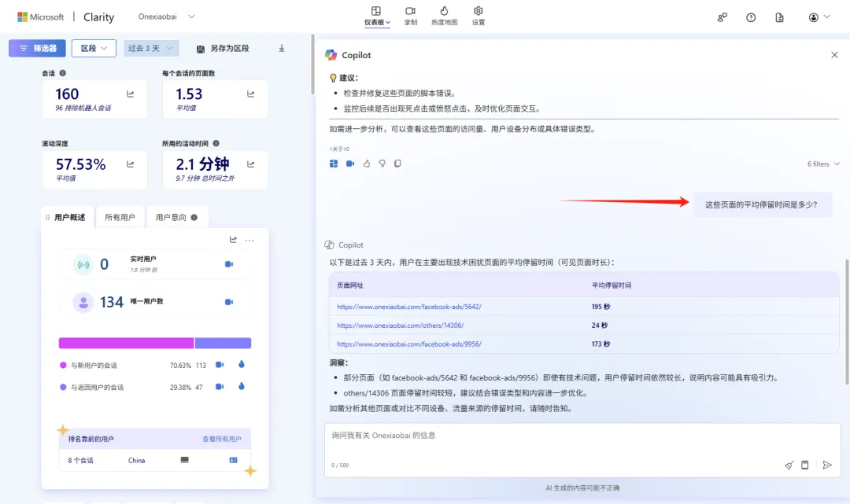Image resolution: width=850 pixels, height=504 pixels.
Task: Copy the Copilot response with copy icon
Action: point(397,164)
